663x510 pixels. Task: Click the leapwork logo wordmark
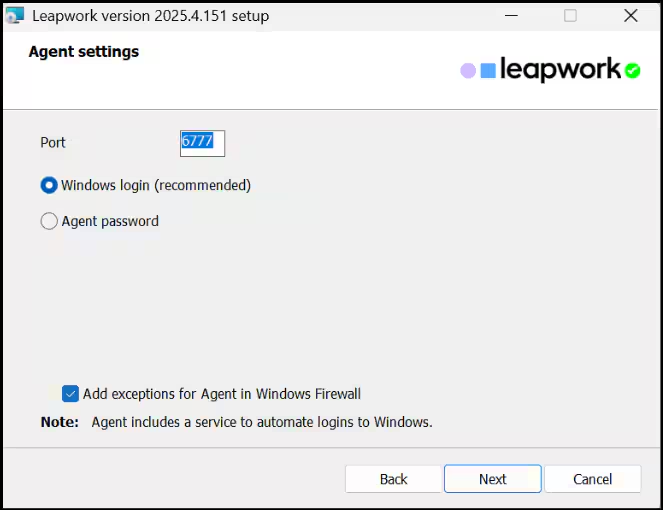[x=560, y=70]
